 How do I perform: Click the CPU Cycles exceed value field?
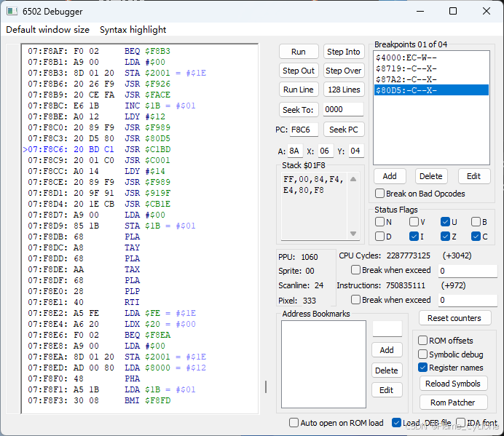[x=468, y=271]
